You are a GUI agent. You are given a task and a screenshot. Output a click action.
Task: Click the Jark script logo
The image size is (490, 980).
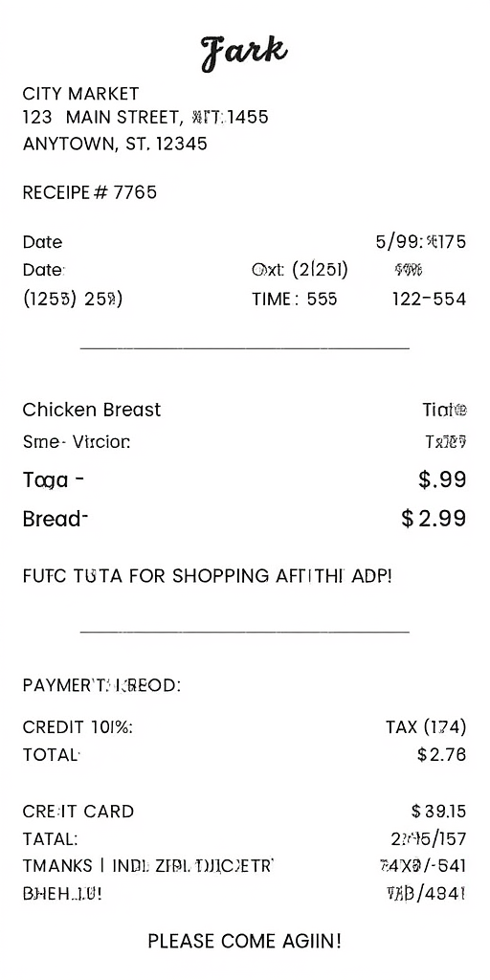[244, 53]
